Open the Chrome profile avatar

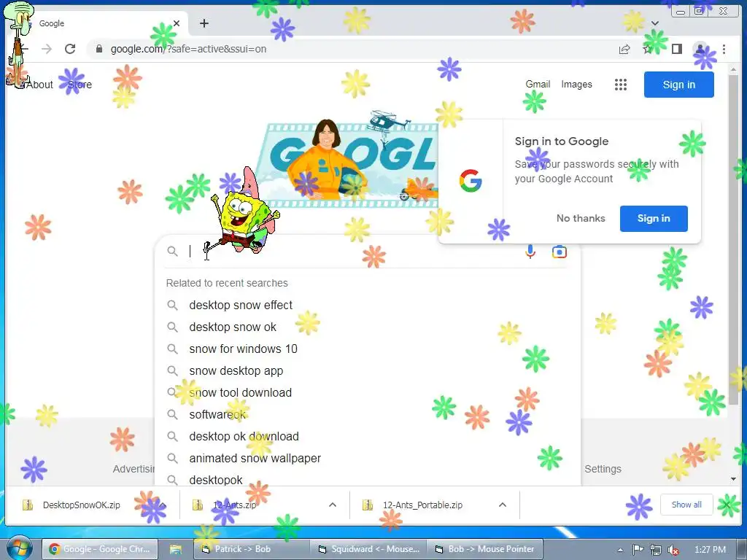click(700, 49)
